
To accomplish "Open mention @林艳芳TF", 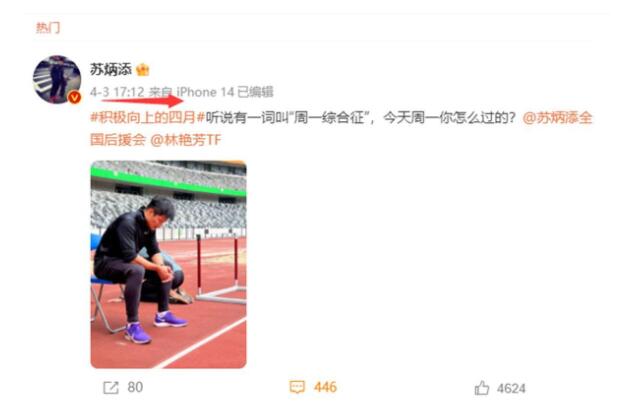I will pos(185,140).
